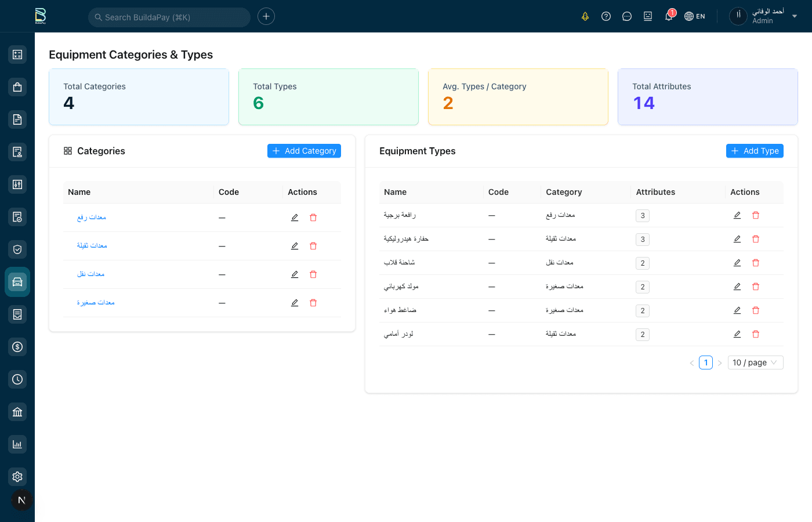Open the معدات ثقيلة category link
The height and width of the screenshot is (522, 812).
click(92, 246)
